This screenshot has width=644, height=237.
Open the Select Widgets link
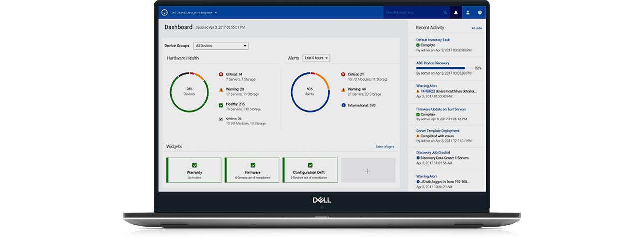pos(385,147)
